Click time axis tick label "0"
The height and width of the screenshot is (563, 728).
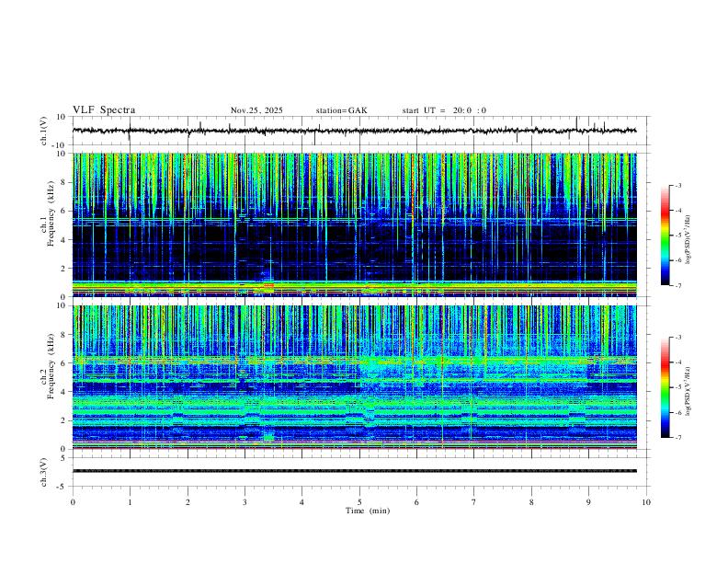[x=73, y=502]
